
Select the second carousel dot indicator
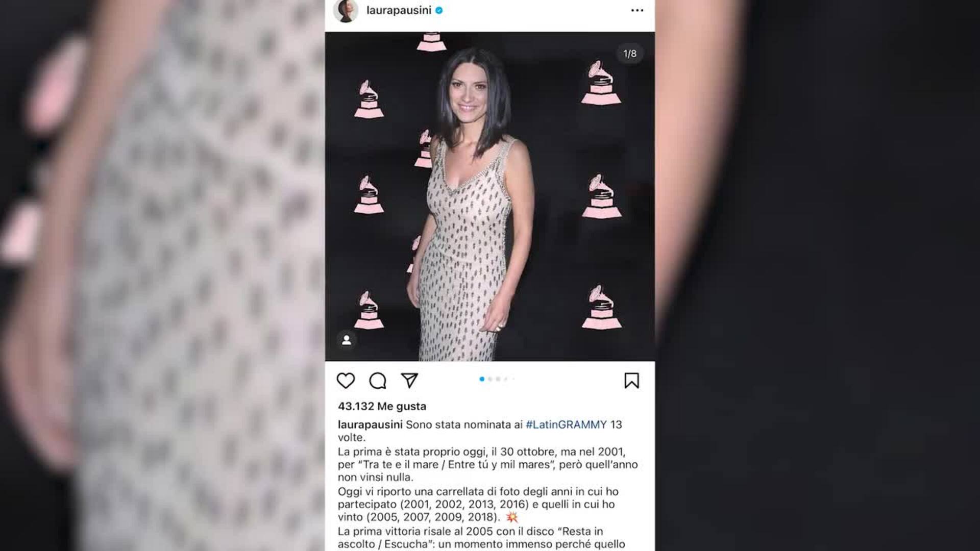point(490,379)
